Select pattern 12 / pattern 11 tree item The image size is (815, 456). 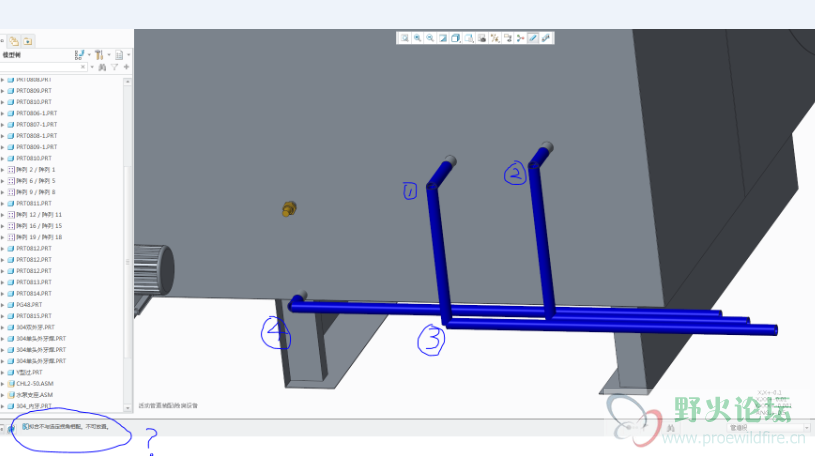click(39, 215)
